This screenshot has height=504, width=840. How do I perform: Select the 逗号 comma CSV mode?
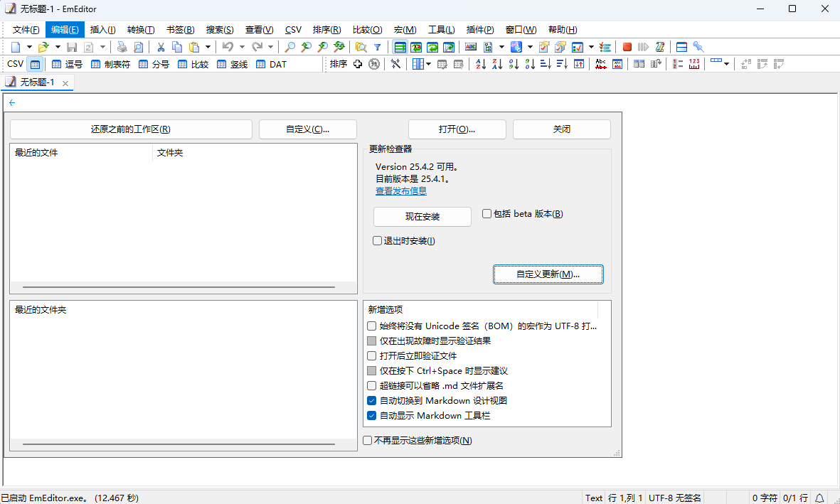coord(67,64)
